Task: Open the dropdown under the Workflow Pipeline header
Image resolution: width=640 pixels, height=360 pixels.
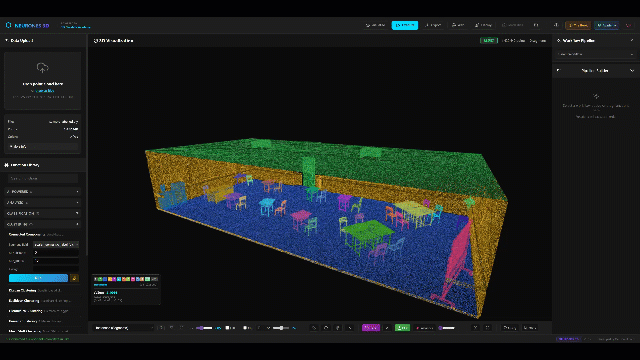Action: coord(596,54)
